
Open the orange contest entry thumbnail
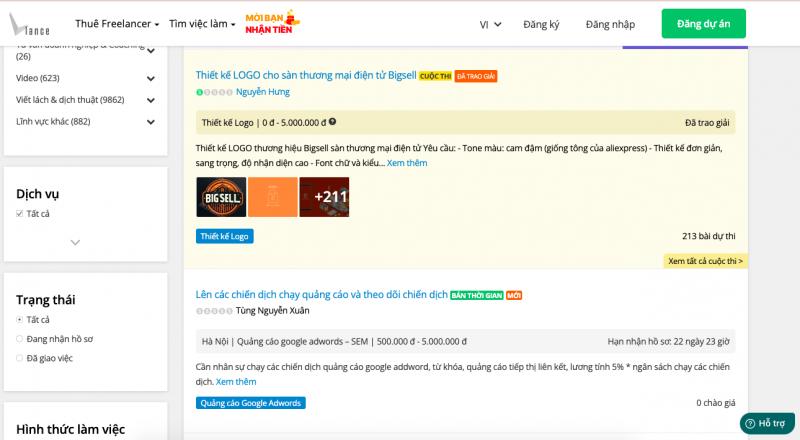pyautogui.click(x=272, y=197)
